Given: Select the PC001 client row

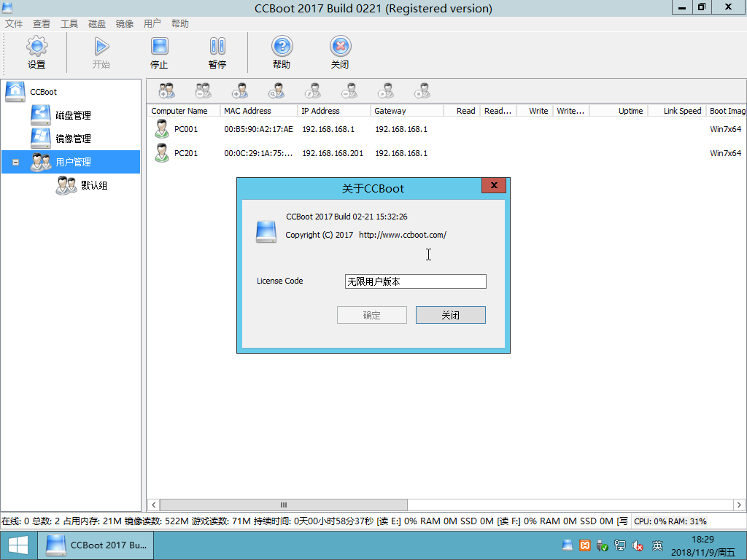Looking at the screenshot, I should tap(185, 129).
